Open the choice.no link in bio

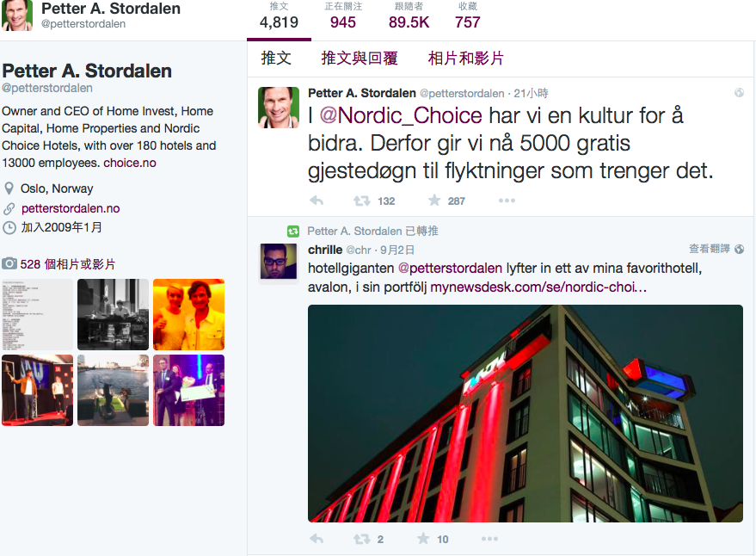[x=130, y=163]
